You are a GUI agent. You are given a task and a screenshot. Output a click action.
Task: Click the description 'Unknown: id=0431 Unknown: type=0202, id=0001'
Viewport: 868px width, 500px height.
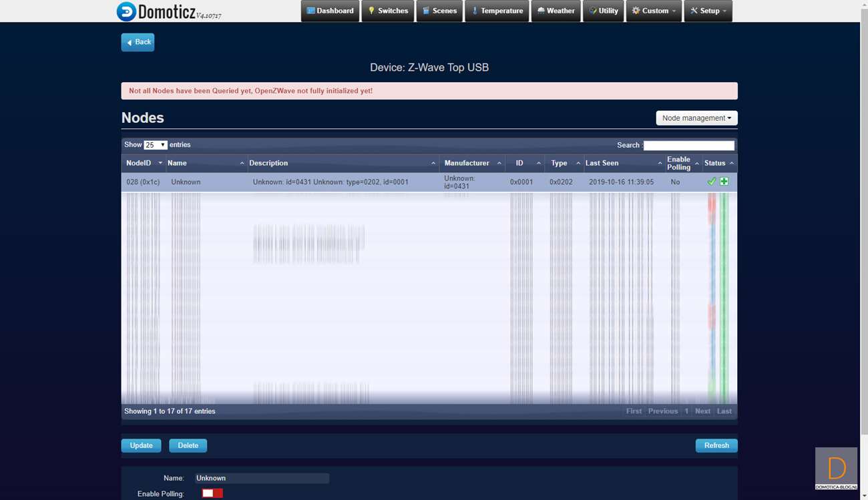pos(331,182)
